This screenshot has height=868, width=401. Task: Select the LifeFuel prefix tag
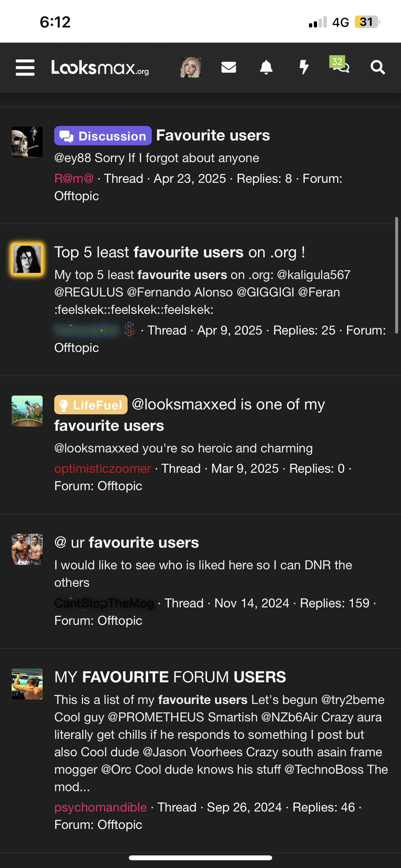[91, 405]
